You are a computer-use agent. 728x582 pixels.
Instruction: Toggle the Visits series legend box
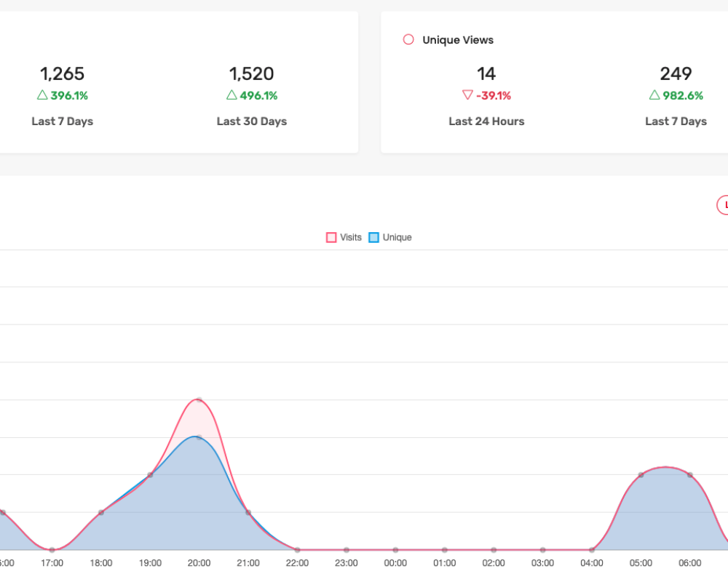click(x=331, y=238)
